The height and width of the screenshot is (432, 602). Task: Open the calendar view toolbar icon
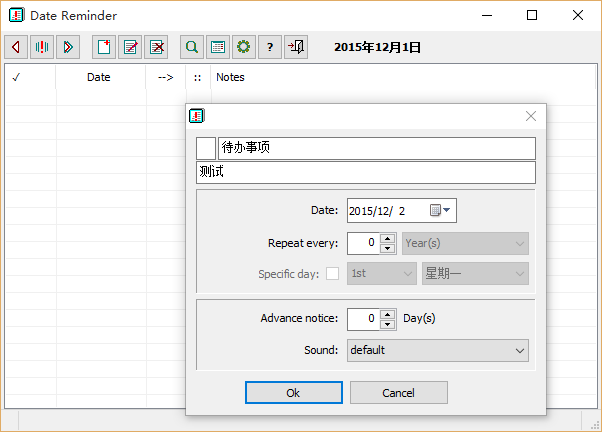[218, 47]
